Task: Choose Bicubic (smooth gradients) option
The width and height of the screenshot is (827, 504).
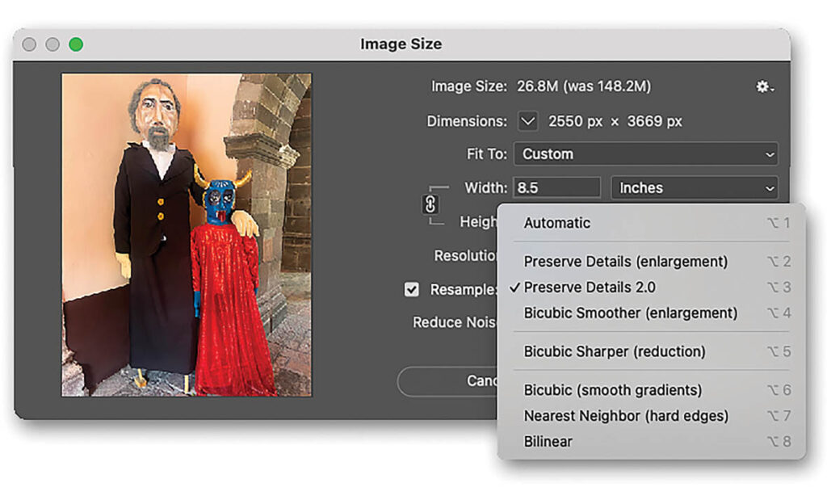Action: [613, 390]
